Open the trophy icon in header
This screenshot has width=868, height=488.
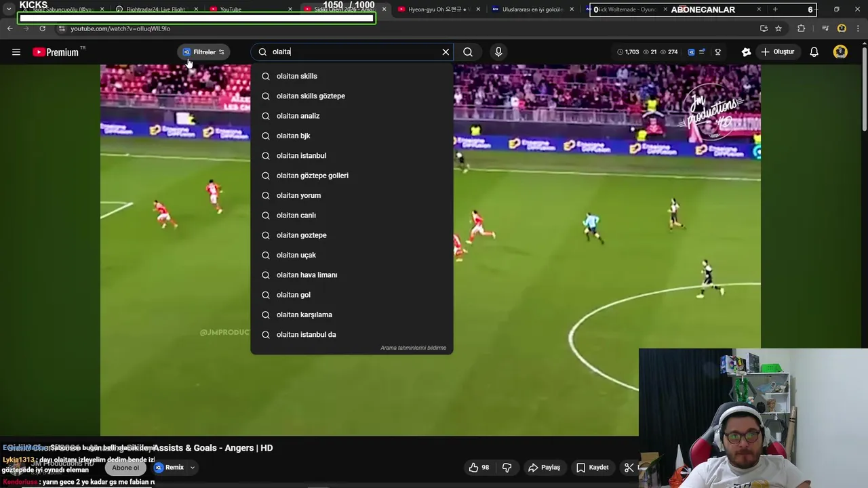pos(717,52)
